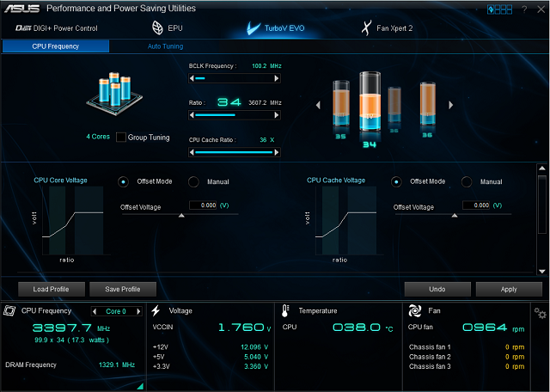
Task: Click the Voltage lightning bolt icon
Action: (x=156, y=310)
